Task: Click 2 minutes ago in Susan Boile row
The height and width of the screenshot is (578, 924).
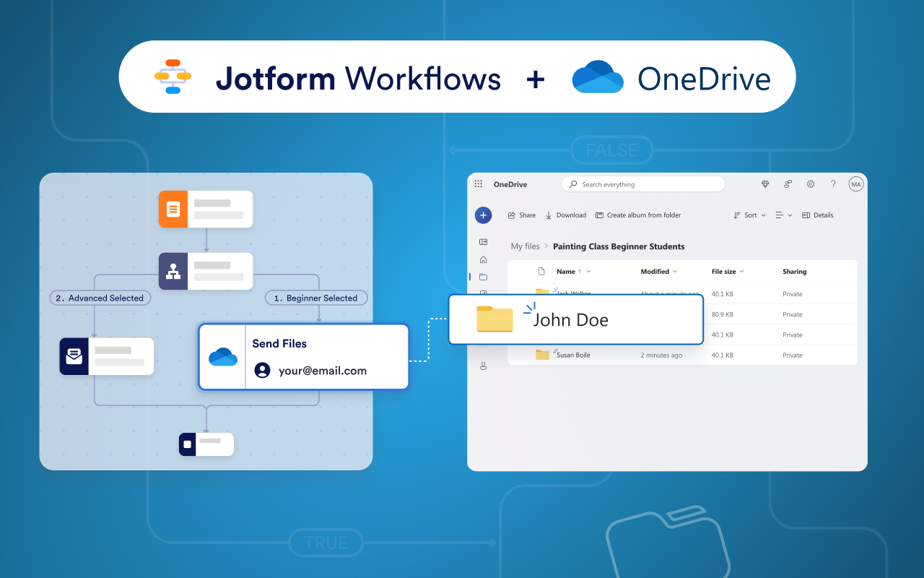Action: [x=661, y=355]
